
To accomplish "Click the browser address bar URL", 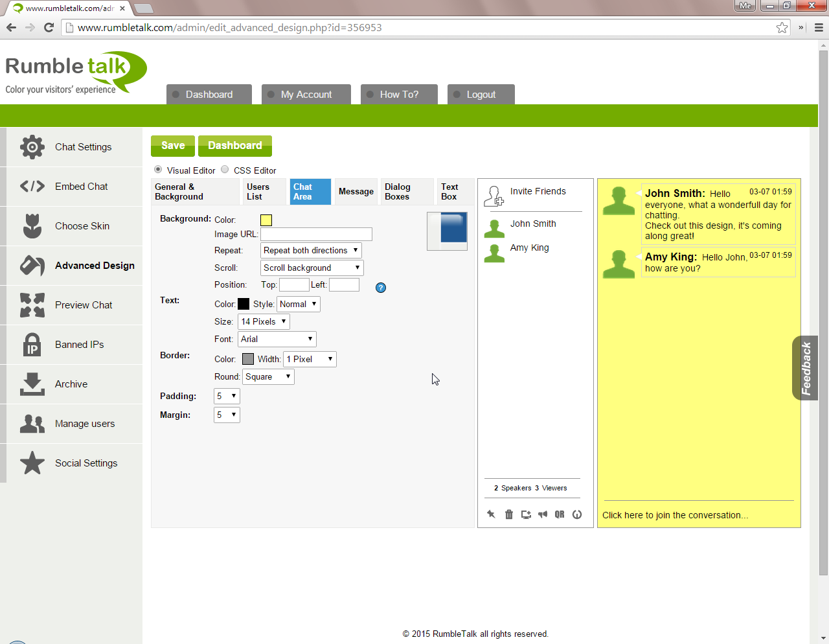I will (x=230, y=27).
